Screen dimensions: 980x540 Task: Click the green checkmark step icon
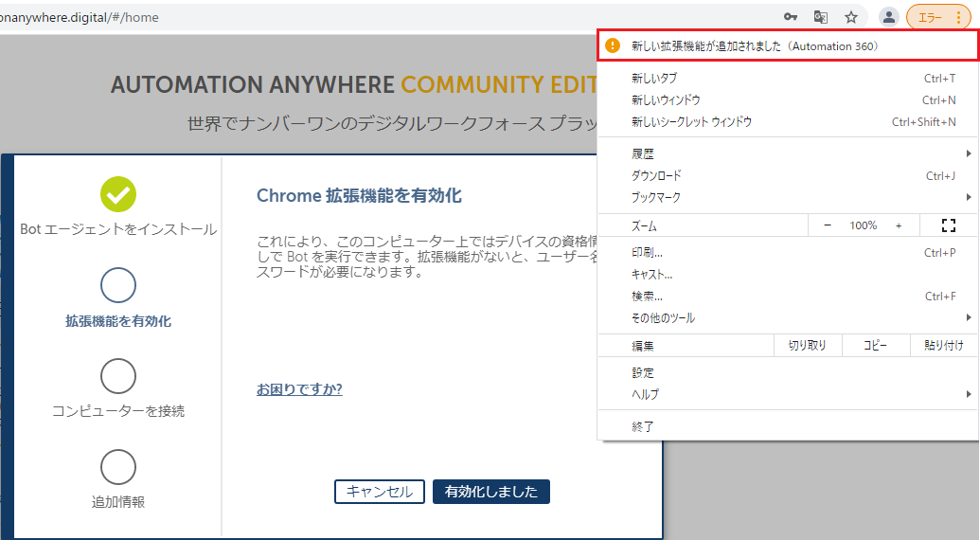click(x=118, y=194)
